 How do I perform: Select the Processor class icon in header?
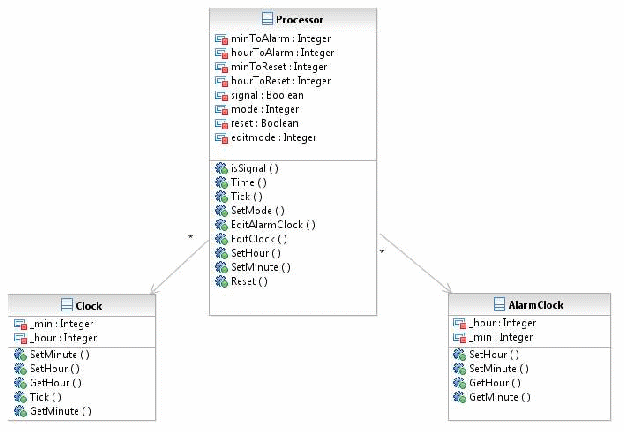pyautogui.click(x=267, y=19)
